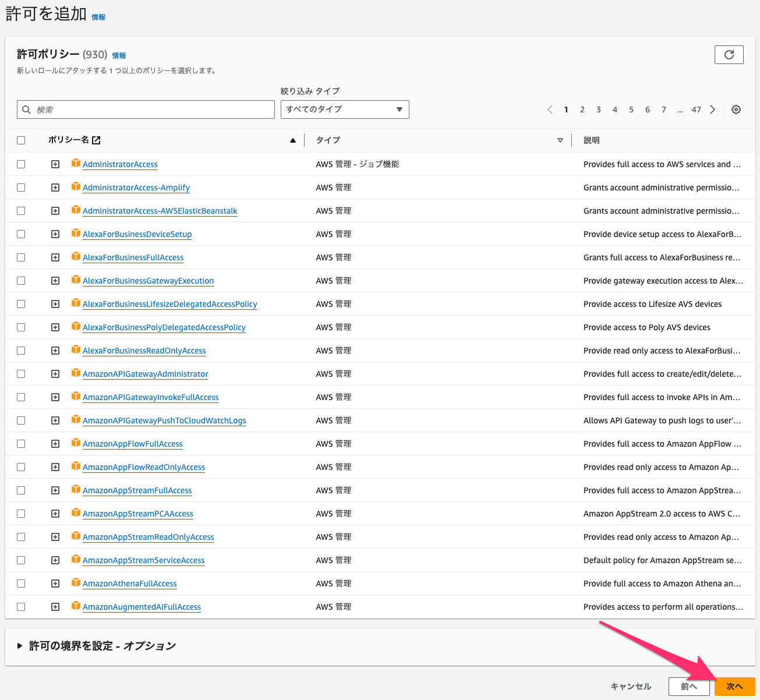
Task: Check the AmazonAppStreamFullAccess checkbox
Action: 21,490
